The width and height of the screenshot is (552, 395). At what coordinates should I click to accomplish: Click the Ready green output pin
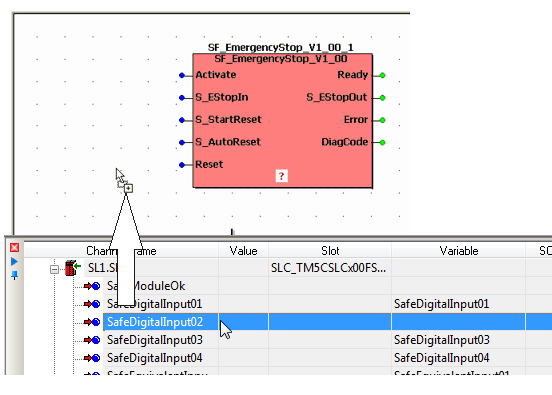(x=383, y=75)
